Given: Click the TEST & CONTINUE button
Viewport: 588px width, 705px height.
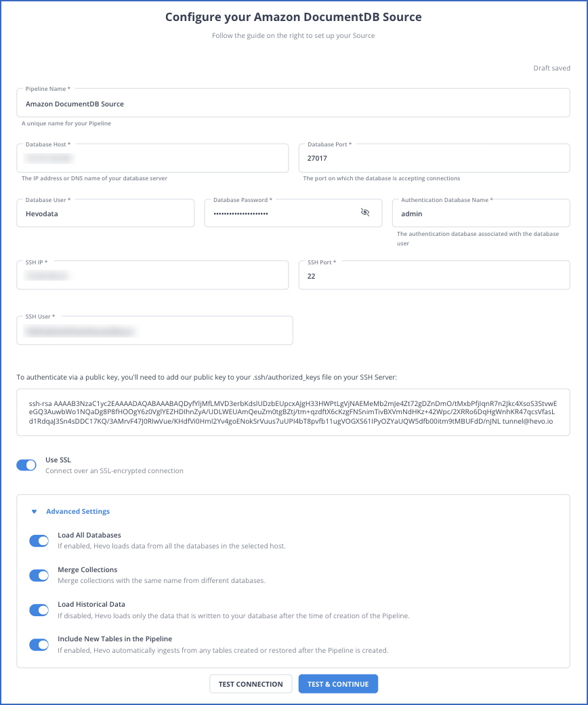Looking at the screenshot, I should (338, 684).
